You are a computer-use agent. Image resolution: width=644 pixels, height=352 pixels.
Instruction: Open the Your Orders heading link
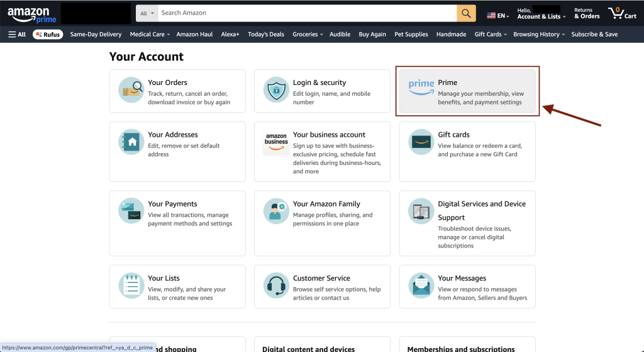pos(167,82)
